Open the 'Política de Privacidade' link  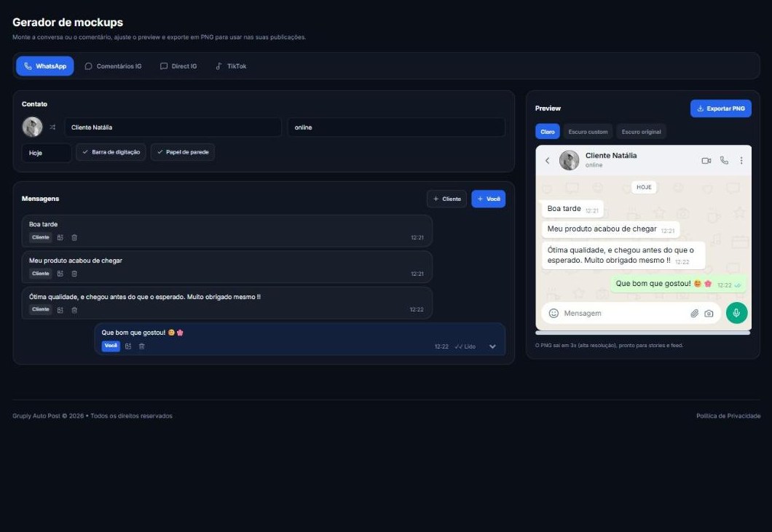[x=728, y=416]
